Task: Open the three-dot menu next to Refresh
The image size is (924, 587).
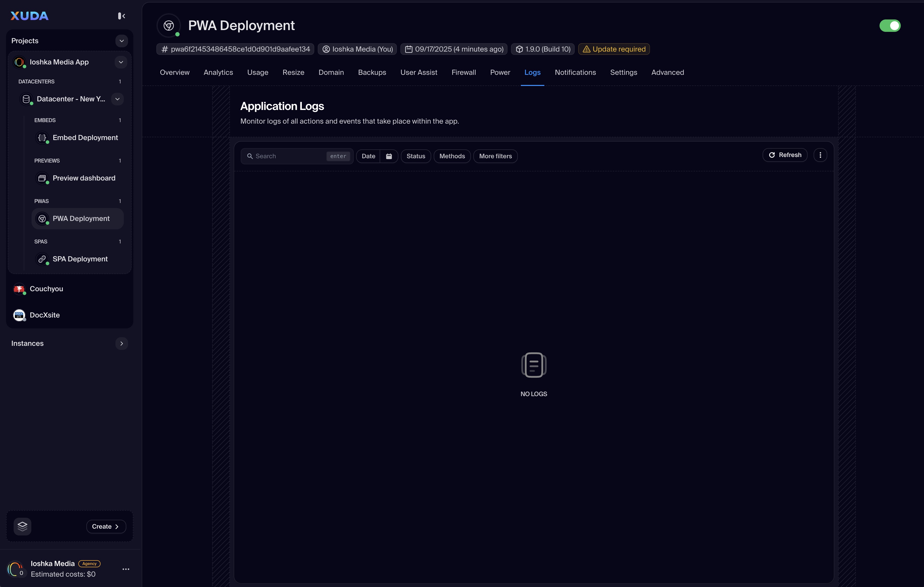Action: point(820,155)
